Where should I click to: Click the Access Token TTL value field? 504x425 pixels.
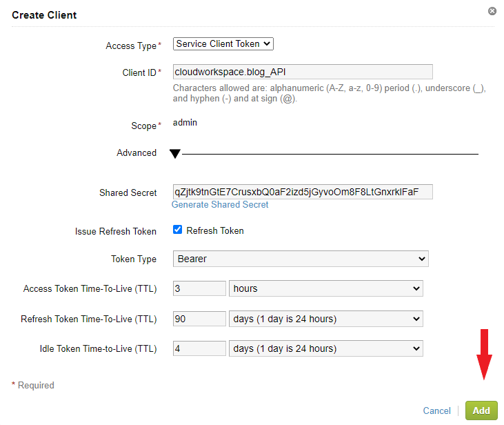pos(199,288)
